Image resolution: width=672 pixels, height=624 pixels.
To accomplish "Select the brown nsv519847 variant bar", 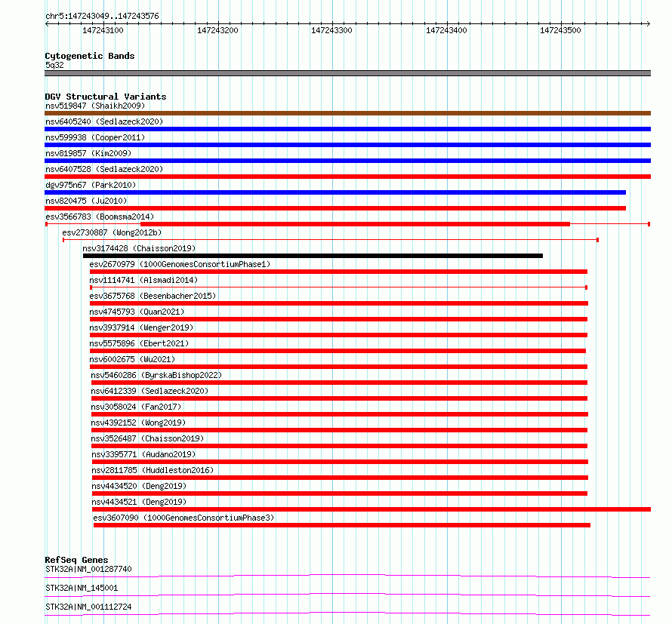I will click(347, 113).
